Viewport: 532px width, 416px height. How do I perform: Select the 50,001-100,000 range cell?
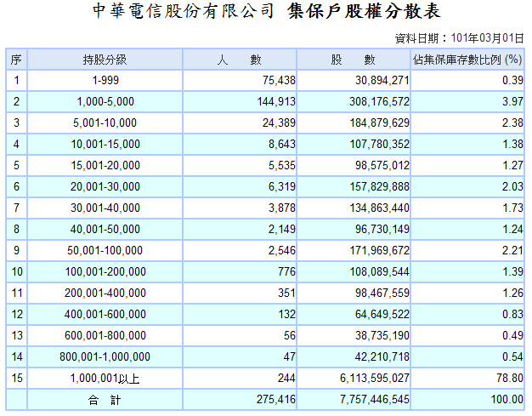pyautogui.click(x=105, y=251)
